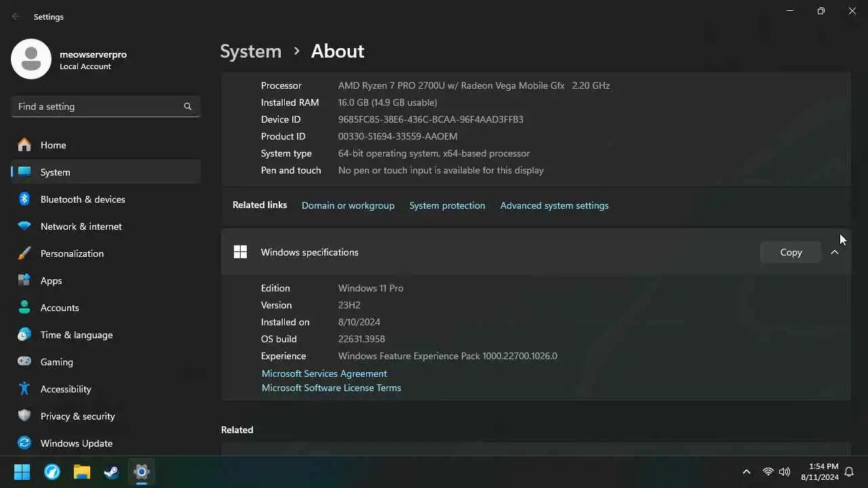
Task: Click the Network wifi diamond icon
Action: pos(24,226)
